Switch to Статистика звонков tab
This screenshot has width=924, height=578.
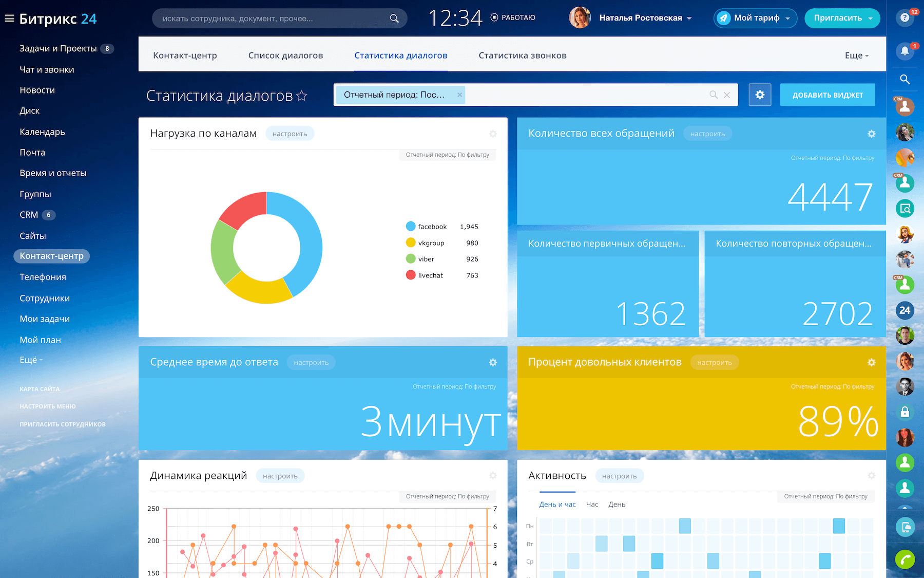point(522,55)
